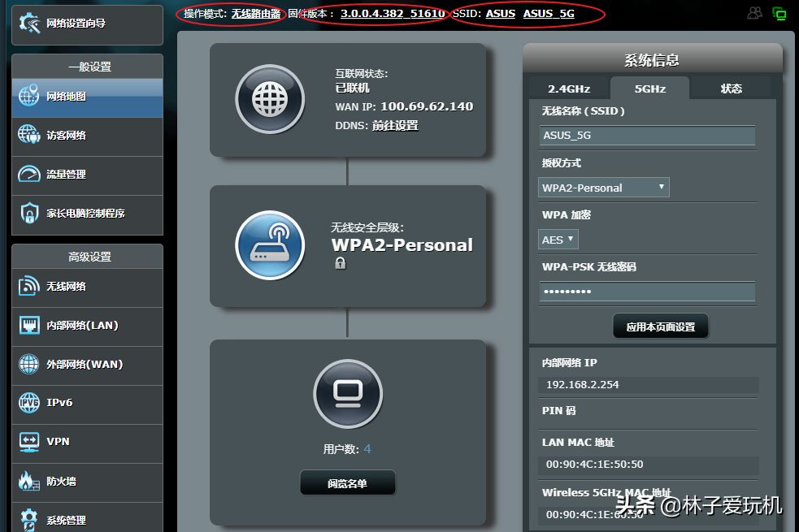Click the SSID input field containing ASUS_5G
799x532 pixels.
pos(647,136)
